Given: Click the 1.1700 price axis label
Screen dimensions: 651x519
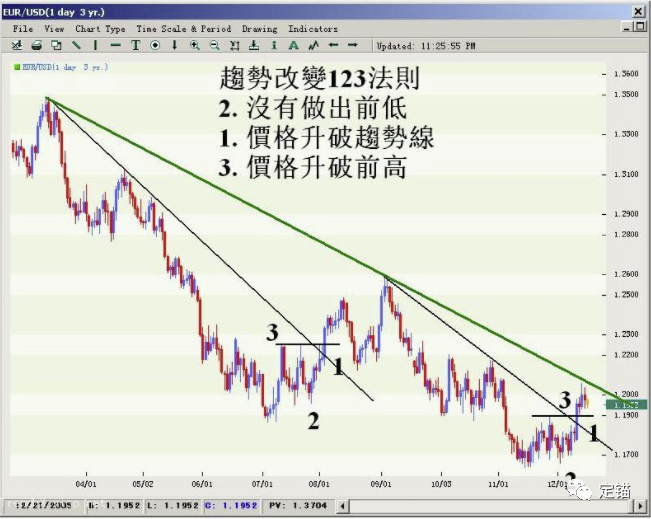Looking at the screenshot, I should click(x=626, y=454).
